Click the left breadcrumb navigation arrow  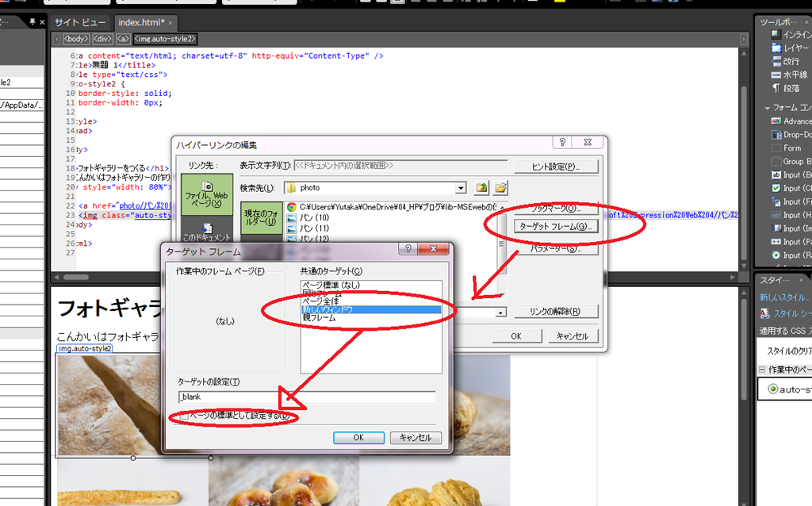click(x=56, y=39)
